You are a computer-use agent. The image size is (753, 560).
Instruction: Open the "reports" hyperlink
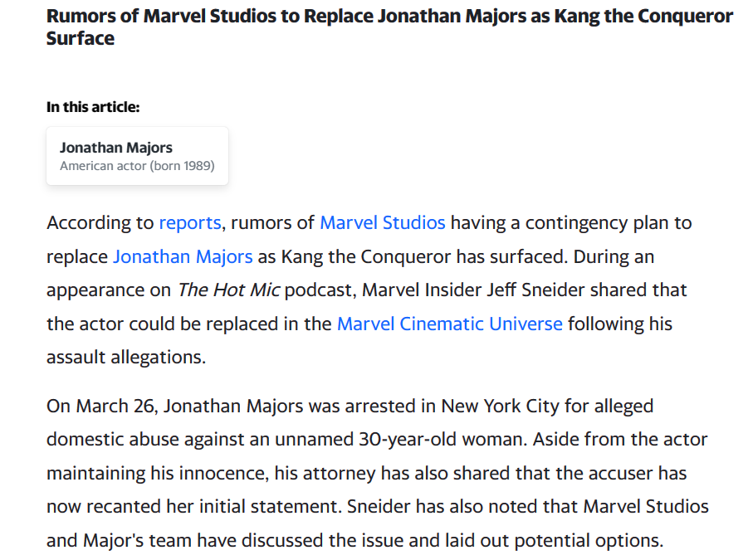tap(190, 222)
